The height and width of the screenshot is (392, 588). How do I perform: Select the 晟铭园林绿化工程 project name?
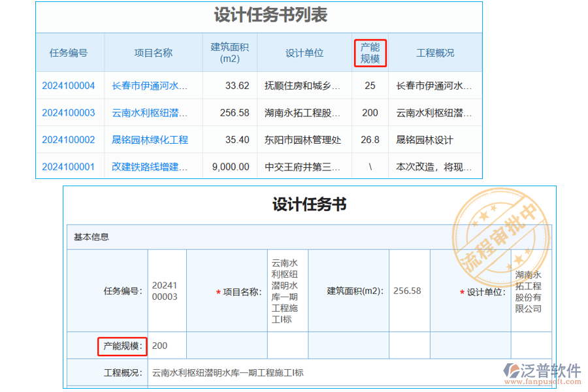coord(152,139)
